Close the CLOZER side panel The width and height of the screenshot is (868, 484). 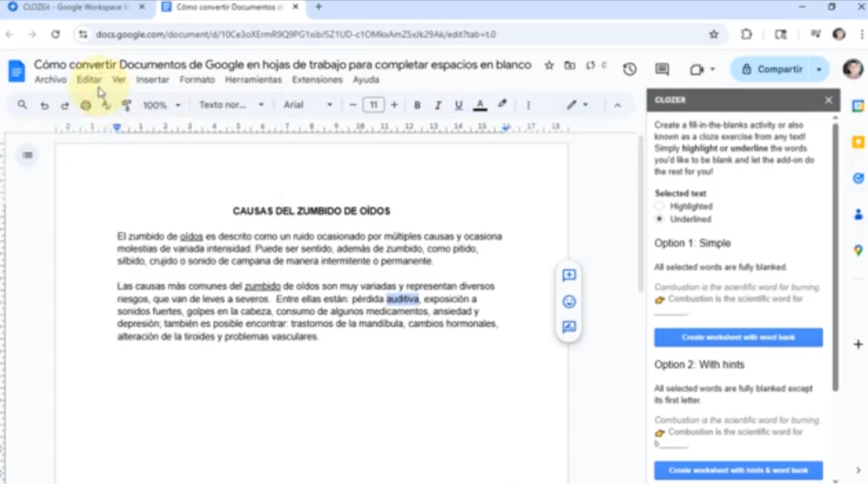point(828,100)
